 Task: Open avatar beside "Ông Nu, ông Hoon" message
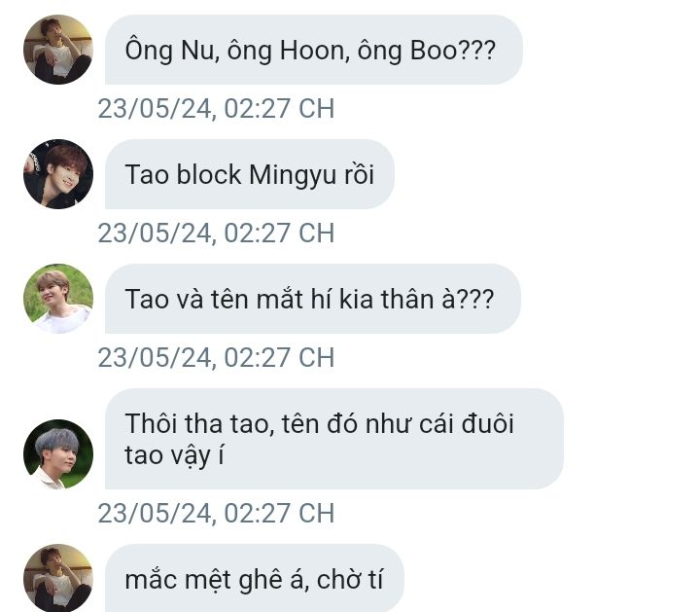click(x=58, y=50)
